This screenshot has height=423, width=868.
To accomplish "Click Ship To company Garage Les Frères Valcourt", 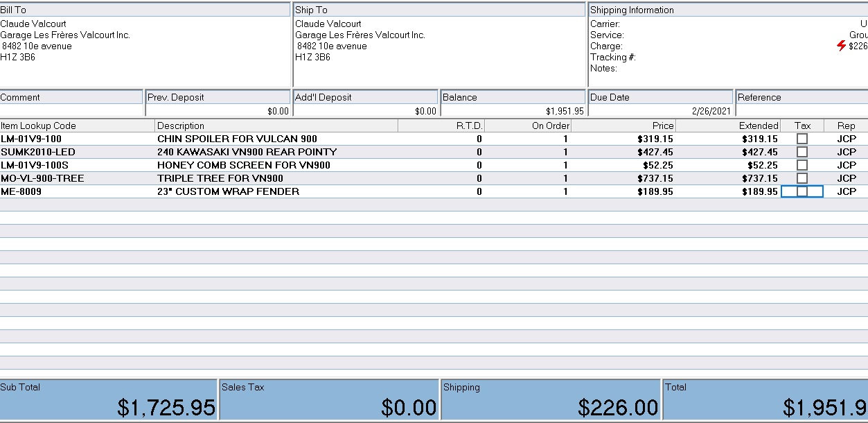I will click(360, 35).
